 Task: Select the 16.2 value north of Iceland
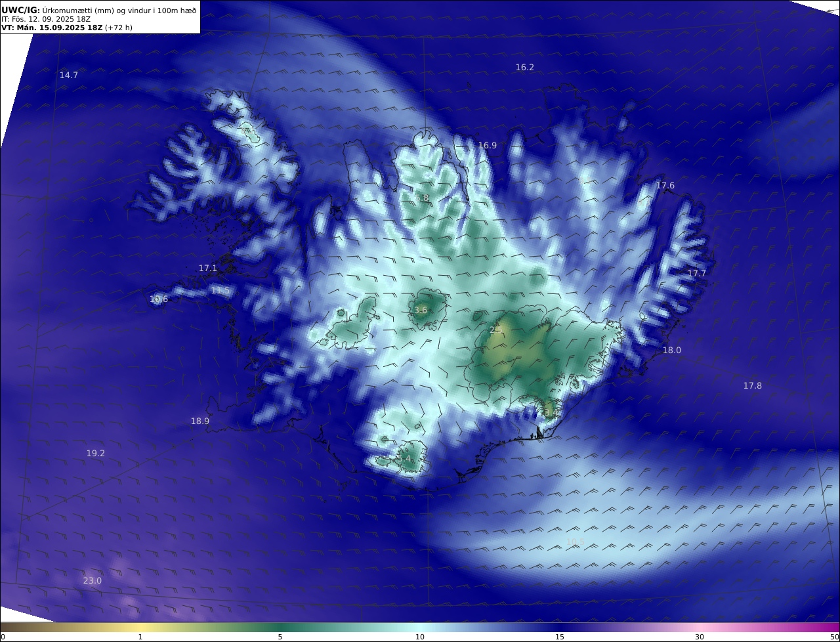[525, 68]
